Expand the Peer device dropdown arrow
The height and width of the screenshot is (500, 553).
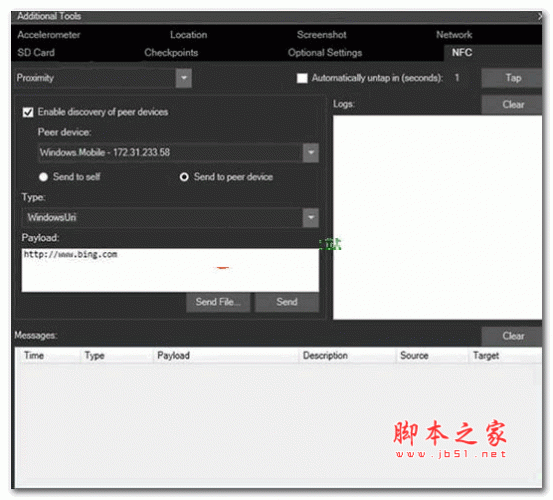[311, 153]
